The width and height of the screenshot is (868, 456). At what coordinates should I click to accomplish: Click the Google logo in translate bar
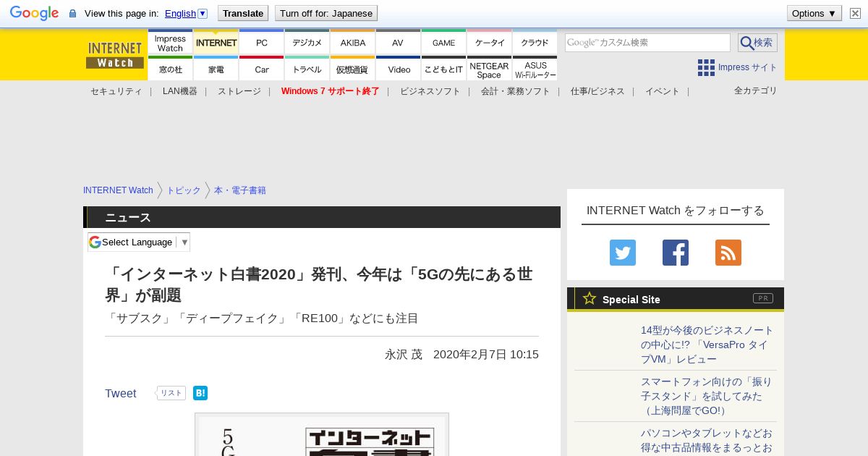pos(34,13)
